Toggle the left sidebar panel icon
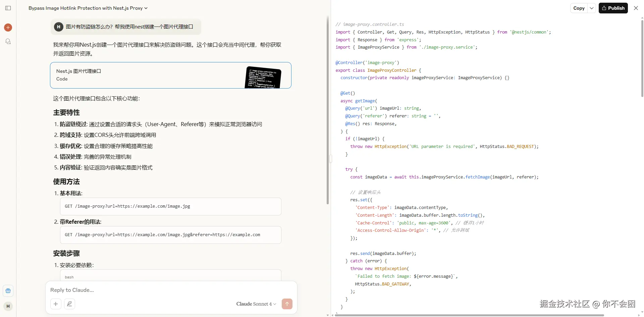 pyautogui.click(x=8, y=8)
